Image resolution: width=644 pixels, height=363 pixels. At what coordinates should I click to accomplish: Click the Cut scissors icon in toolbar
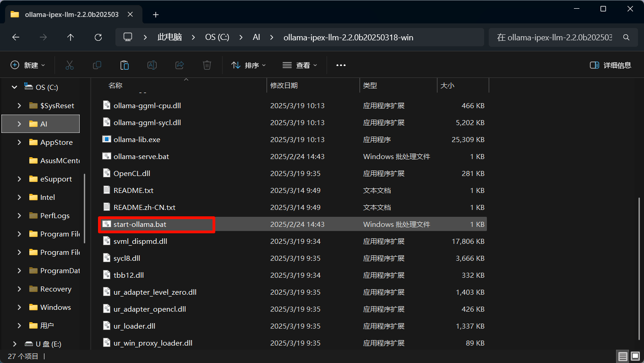click(x=70, y=65)
